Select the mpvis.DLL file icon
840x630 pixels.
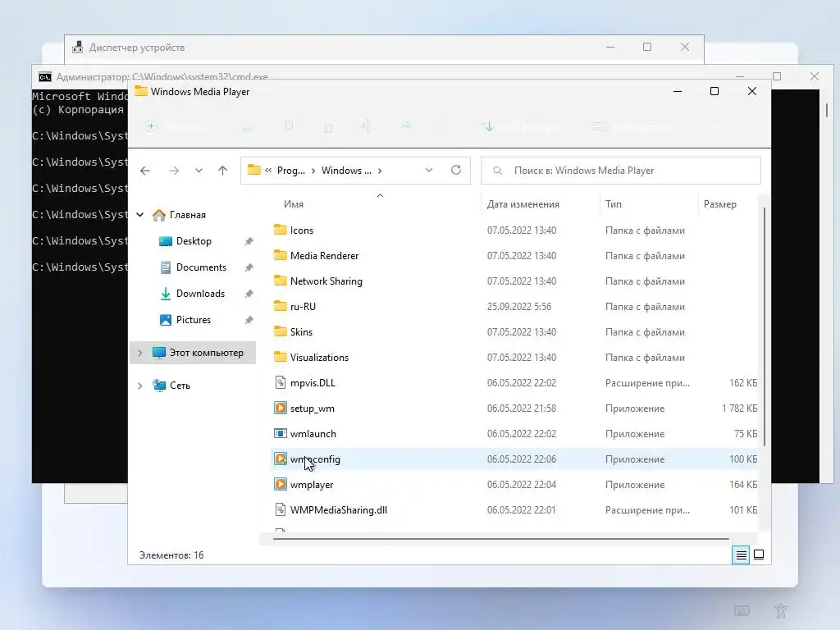pyautogui.click(x=281, y=382)
